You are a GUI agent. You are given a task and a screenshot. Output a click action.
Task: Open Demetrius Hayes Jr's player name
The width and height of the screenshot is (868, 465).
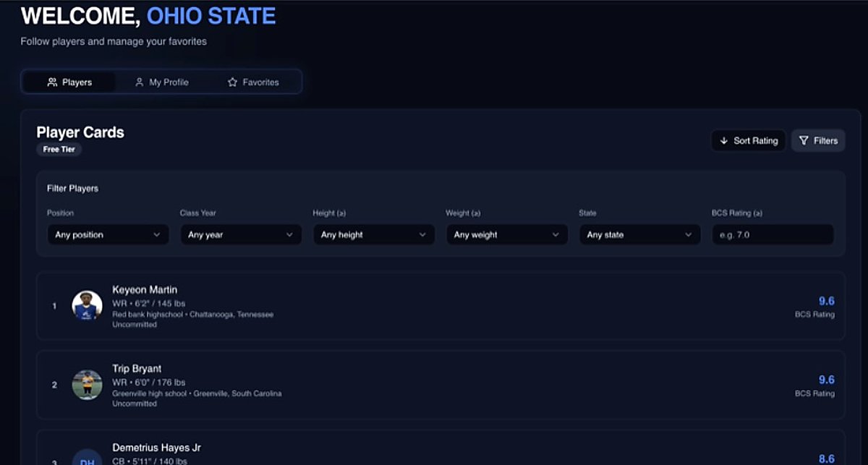(x=157, y=448)
